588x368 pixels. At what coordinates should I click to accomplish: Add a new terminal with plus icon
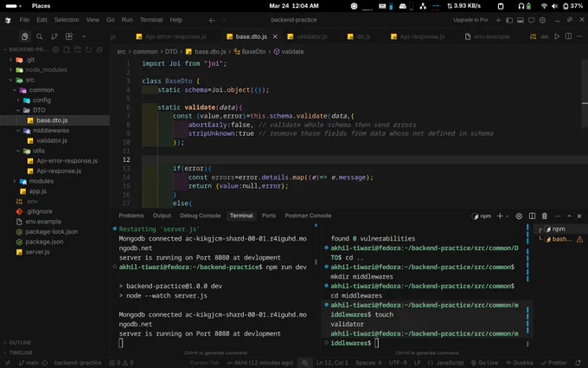[x=500, y=216]
